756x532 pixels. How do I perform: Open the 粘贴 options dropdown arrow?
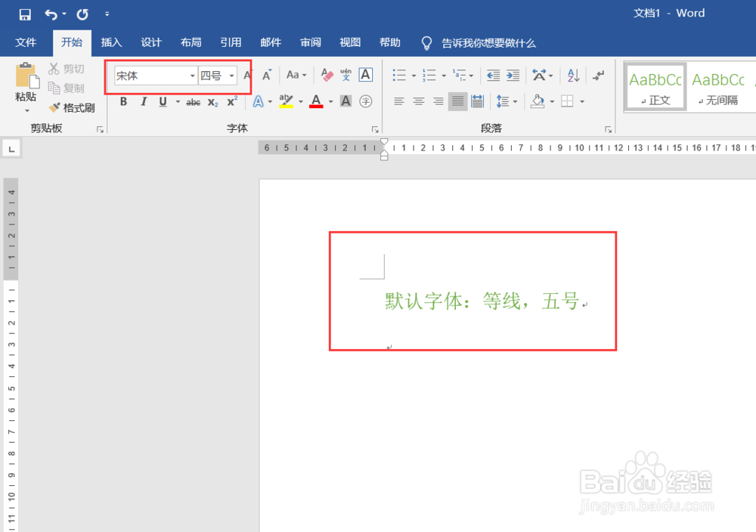coord(27,111)
